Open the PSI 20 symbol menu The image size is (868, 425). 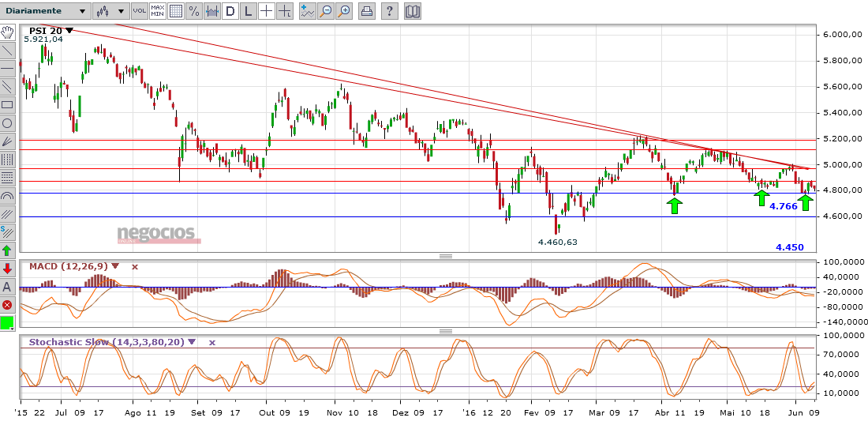click(69, 30)
